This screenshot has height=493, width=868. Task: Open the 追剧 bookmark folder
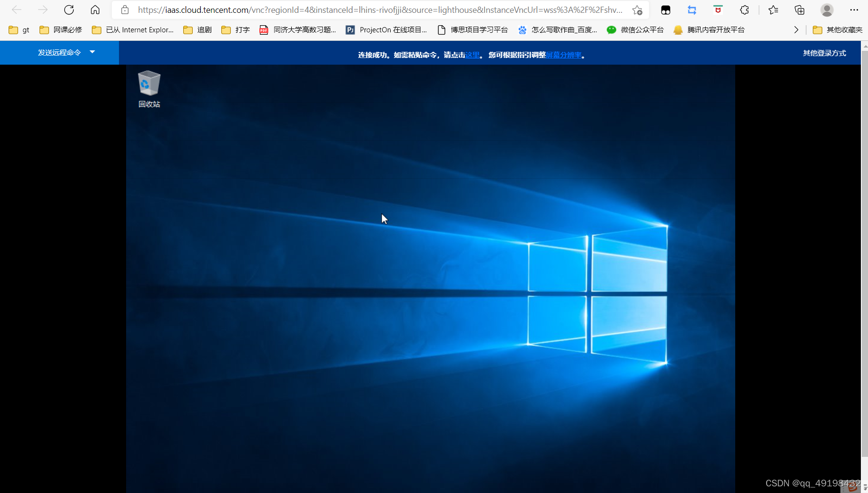point(197,30)
